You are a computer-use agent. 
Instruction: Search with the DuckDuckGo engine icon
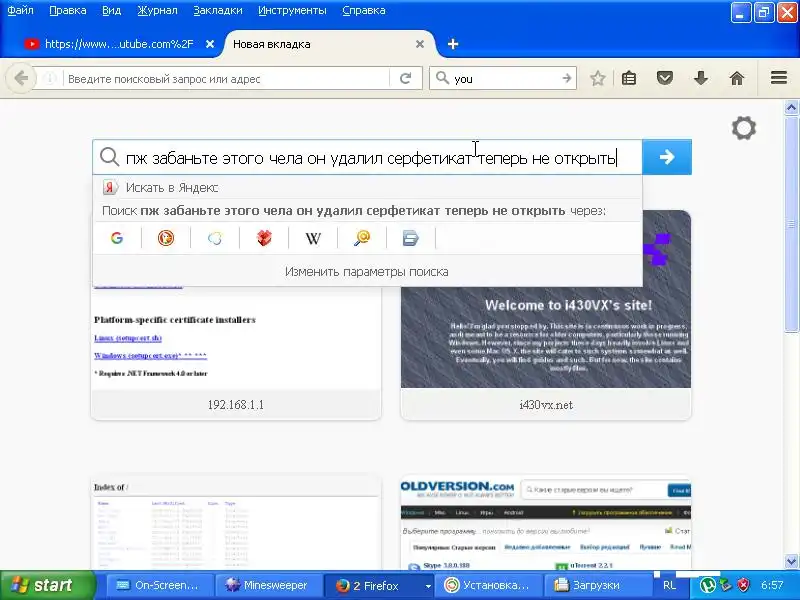click(x=166, y=238)
